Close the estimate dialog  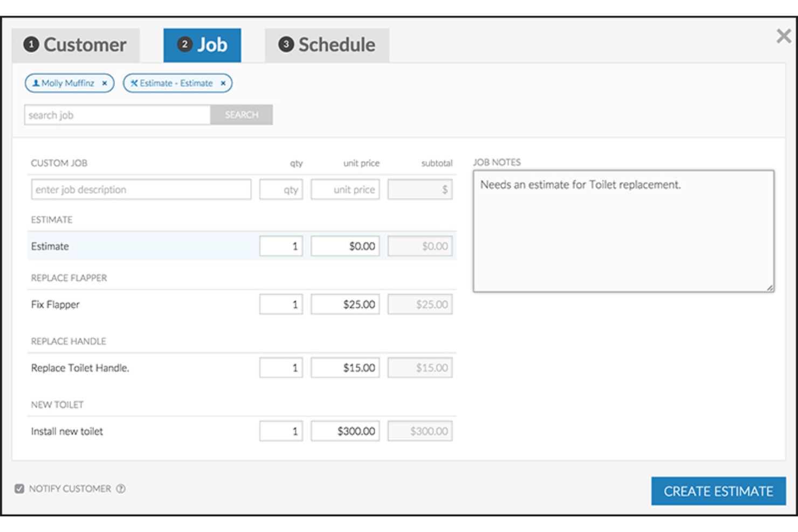pos(783,36)
